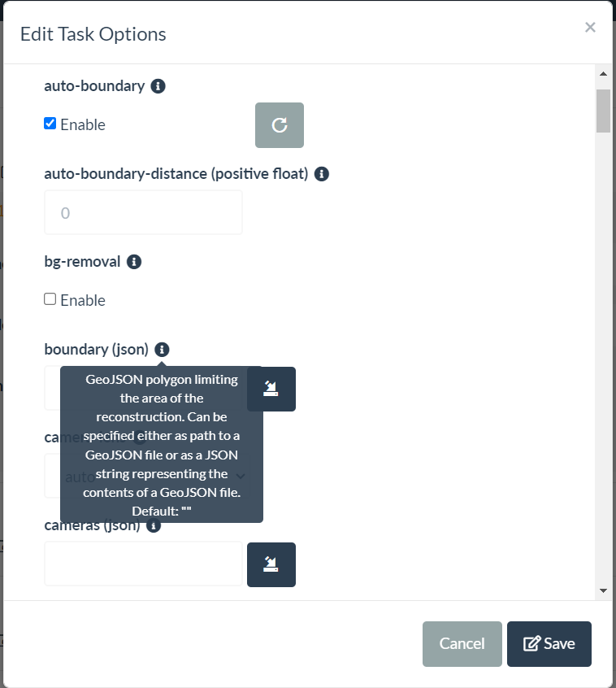Focus the auto-boundary-distance input field
Image resolution: width=616 pixels, height=688 pixels.
[x=143, y=213]
